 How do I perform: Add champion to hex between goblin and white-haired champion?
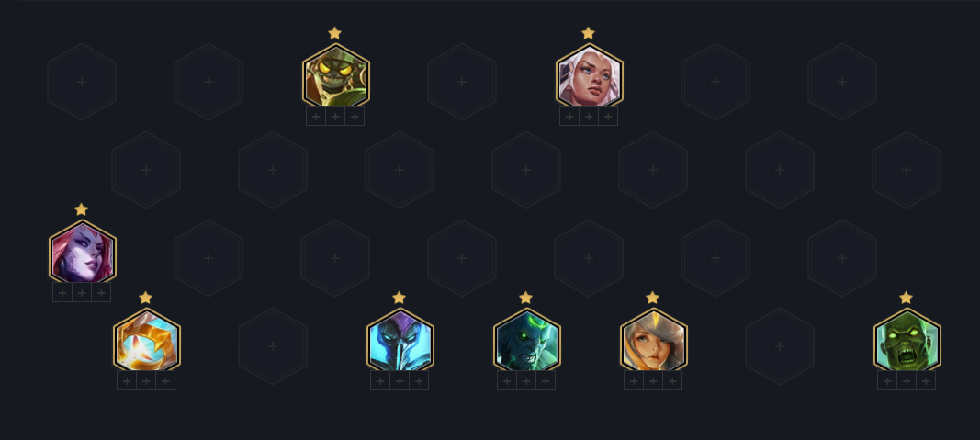click(x=462, y=82)
